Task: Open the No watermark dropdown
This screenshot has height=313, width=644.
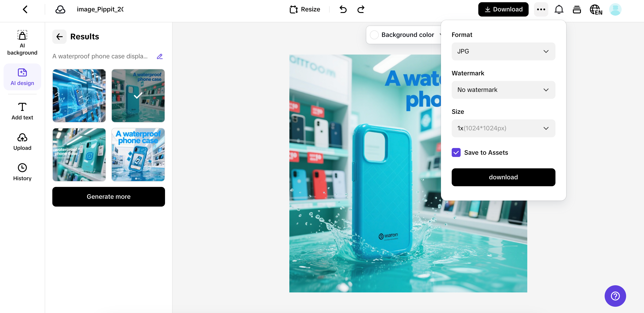Action: (503, 90)
